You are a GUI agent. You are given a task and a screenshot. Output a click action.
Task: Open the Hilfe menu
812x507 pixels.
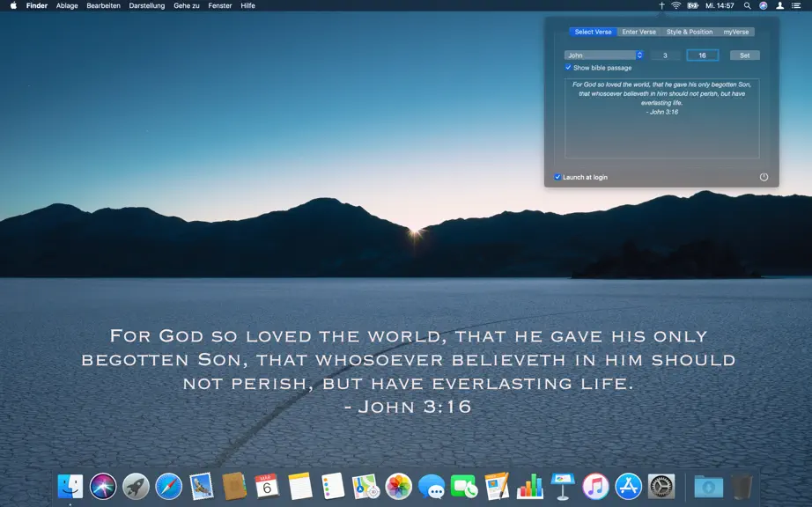[x=247, y=5]
